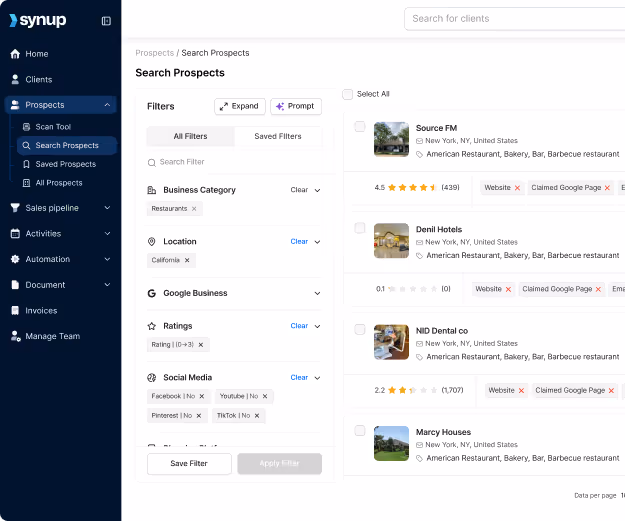This screenshot has height=521, width=625.
Task: Click the Save Filter button
Action: pos(189,464)
